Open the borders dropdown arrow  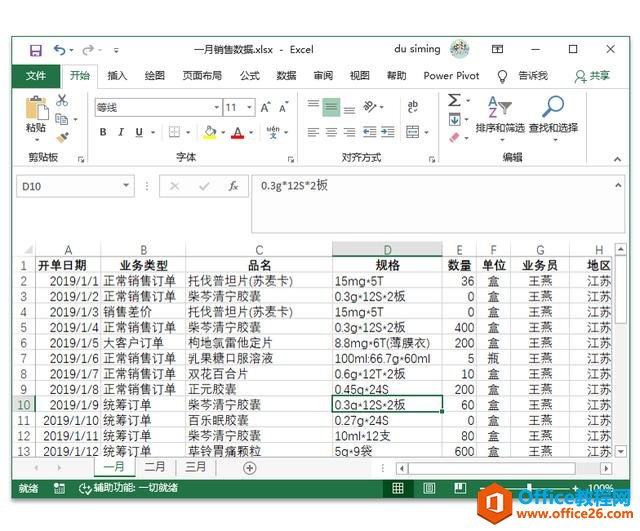[188, 132]
